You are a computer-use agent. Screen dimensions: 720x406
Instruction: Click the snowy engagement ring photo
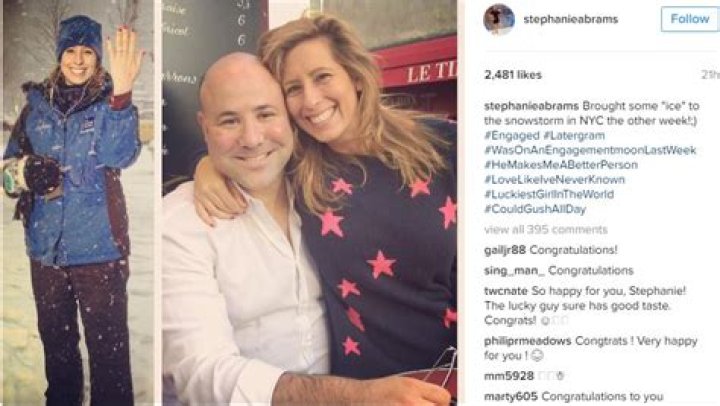coord(78,203)
